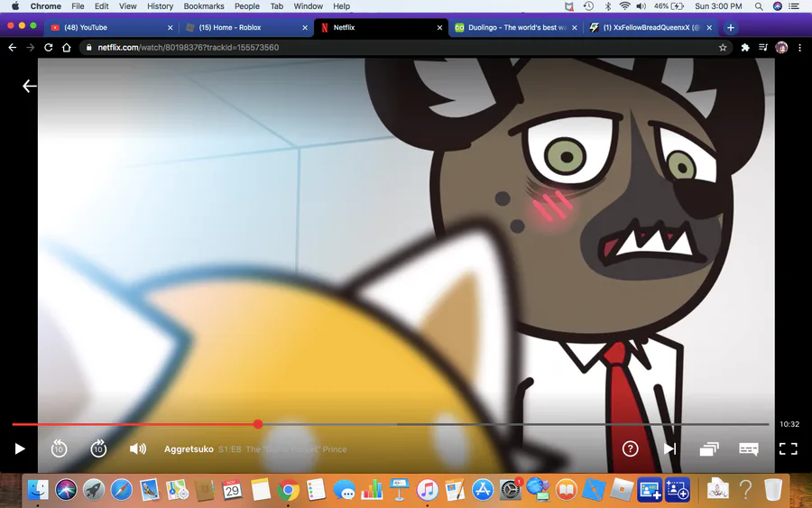The height and width of the screenshot is (508, 812).
Task: Launch Siri from the Dock
Action: coord(66,489)
